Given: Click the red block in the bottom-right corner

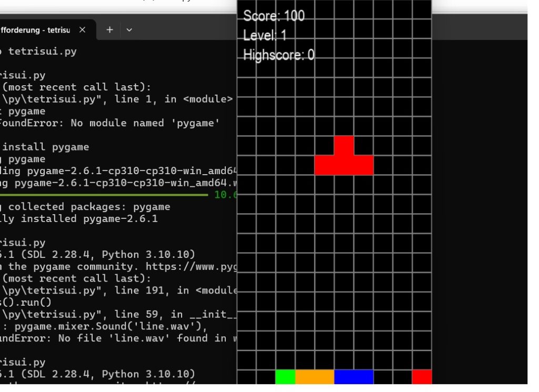Looking at the screenshot, I should [422, 377].
